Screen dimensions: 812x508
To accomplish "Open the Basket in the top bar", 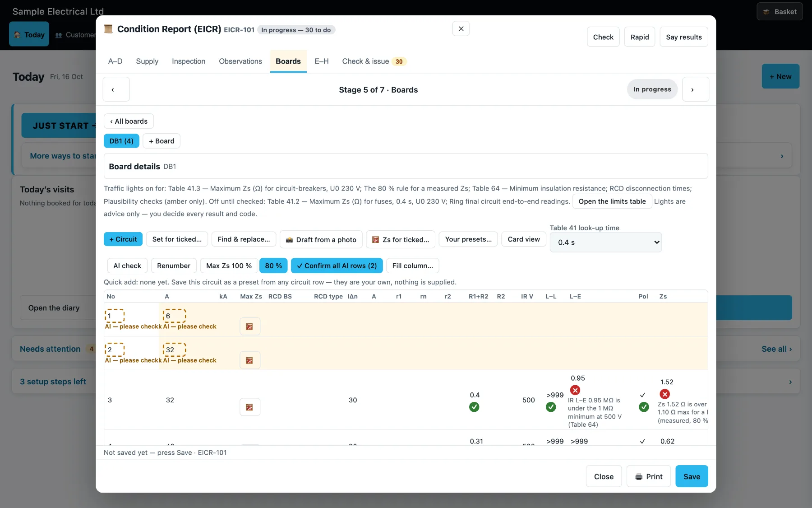I will pos(780,12).
